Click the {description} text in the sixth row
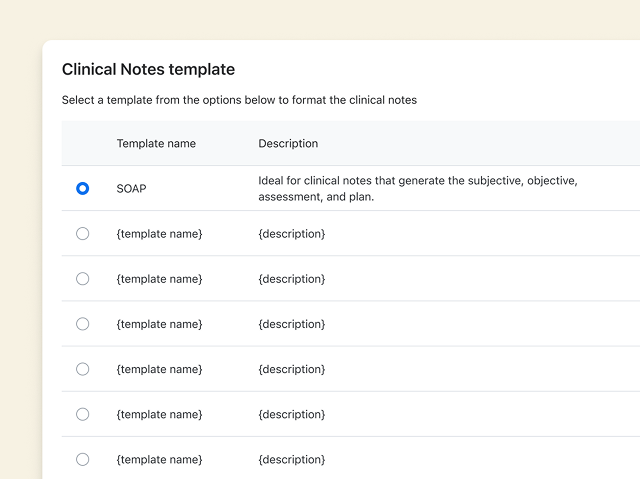The image size is (640, 479). tap(291, 414)
